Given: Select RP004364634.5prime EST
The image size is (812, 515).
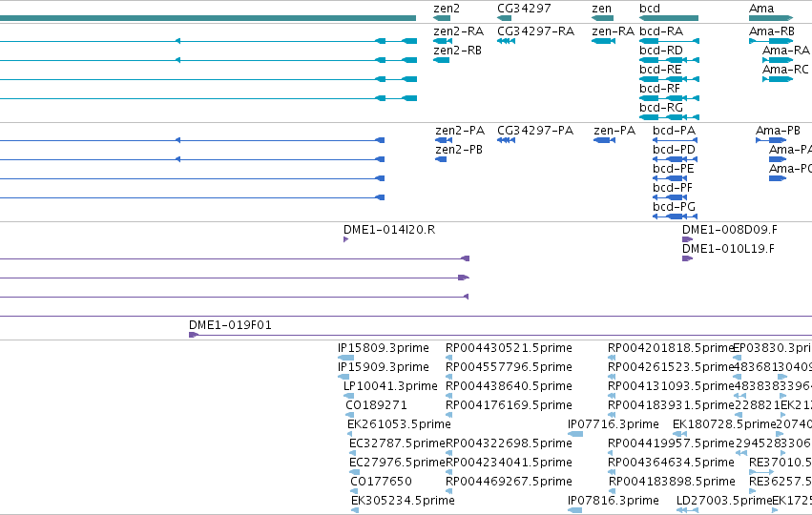Looking at the screenshot, I should pos(612,472).
